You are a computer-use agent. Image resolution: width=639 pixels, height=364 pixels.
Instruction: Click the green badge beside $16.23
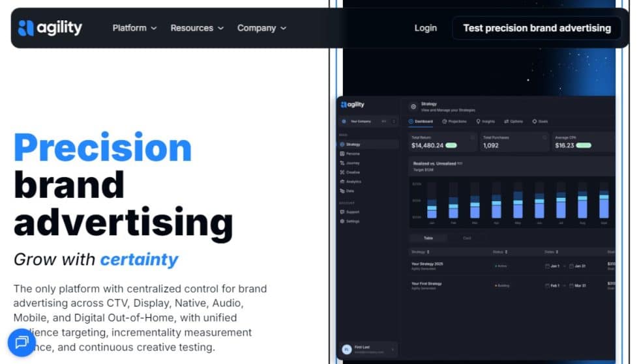[x=584, y=145]
